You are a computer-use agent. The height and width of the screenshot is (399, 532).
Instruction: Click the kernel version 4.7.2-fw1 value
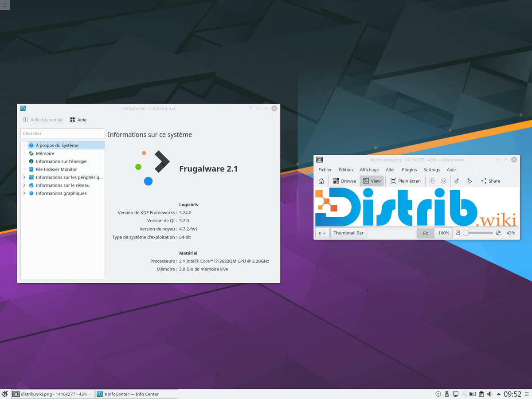188,229
